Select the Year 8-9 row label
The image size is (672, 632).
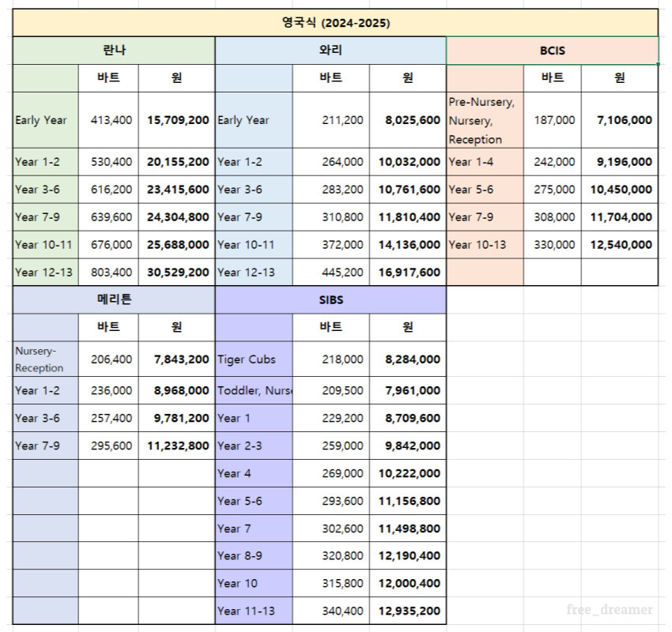[254, 555]
